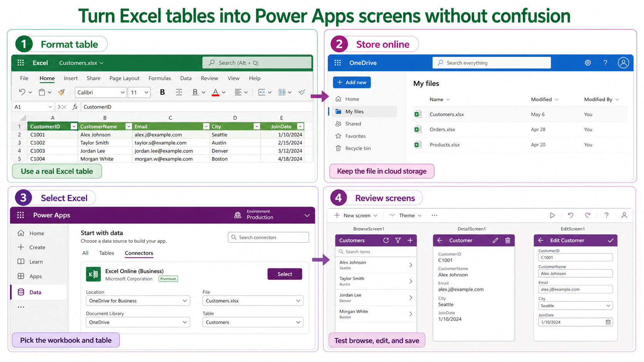Open the Table Customers dropdown
The height and width of the screenshot is (362, 644).
[253, 322]
